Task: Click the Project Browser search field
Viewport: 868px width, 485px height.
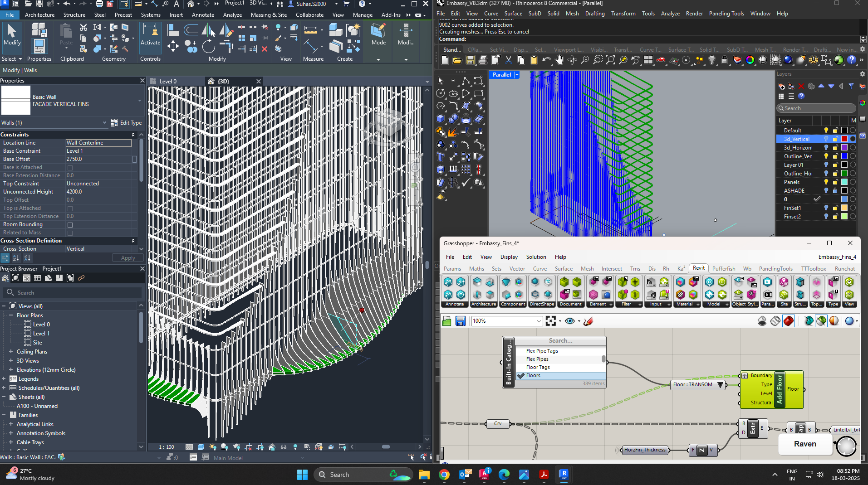Action: 73,293
